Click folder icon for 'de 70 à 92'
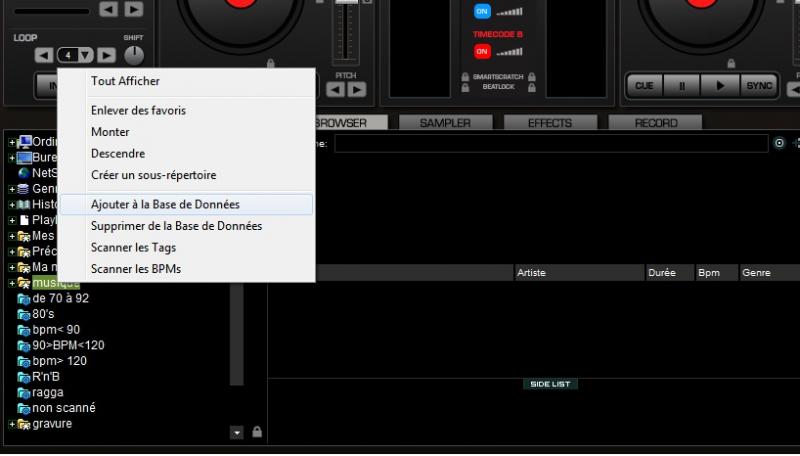 (x=23, y=299)
